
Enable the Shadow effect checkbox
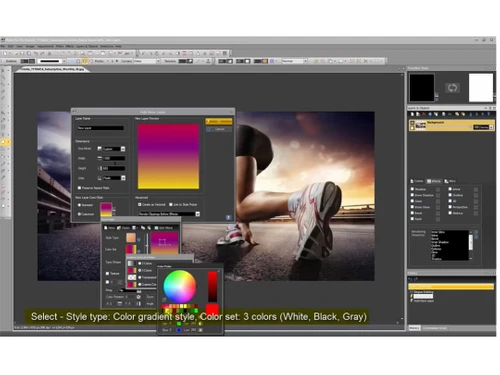tap(412, 189)
